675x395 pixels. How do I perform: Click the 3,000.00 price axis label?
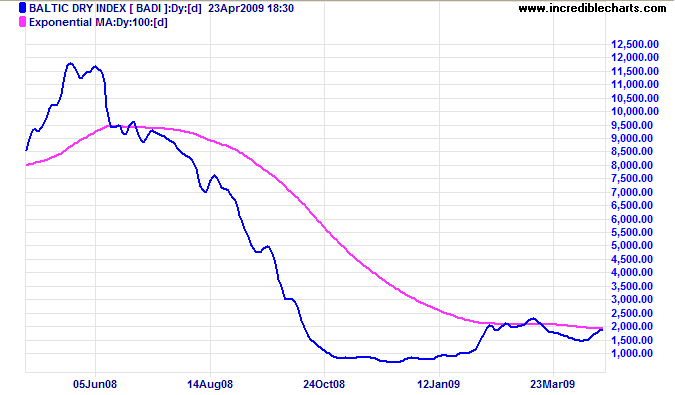pos(632,299)
